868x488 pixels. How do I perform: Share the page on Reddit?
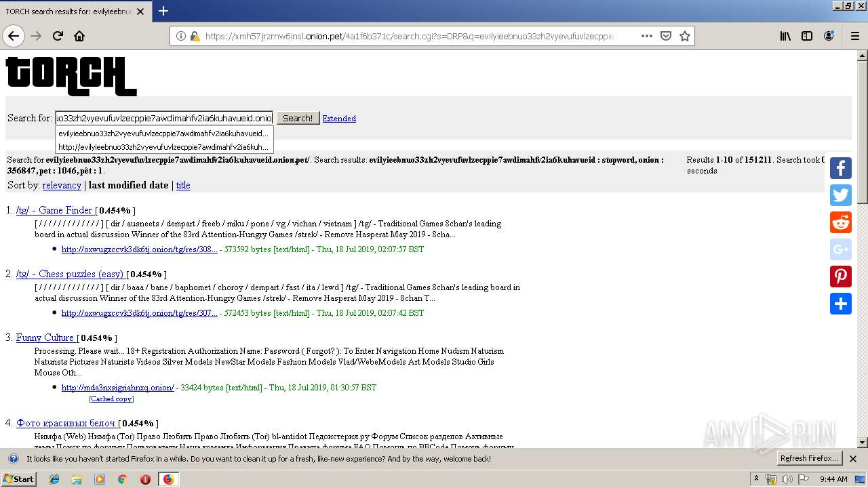pyautogui.click(x=841, y=222)
